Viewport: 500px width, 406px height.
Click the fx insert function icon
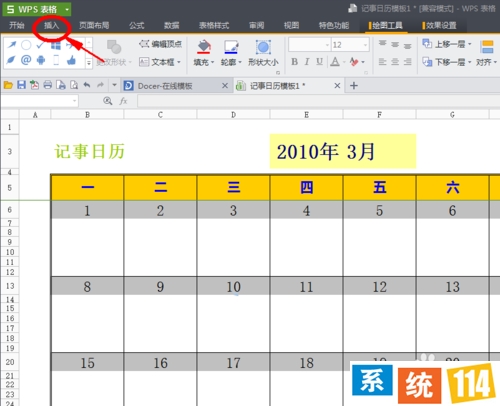123,101
